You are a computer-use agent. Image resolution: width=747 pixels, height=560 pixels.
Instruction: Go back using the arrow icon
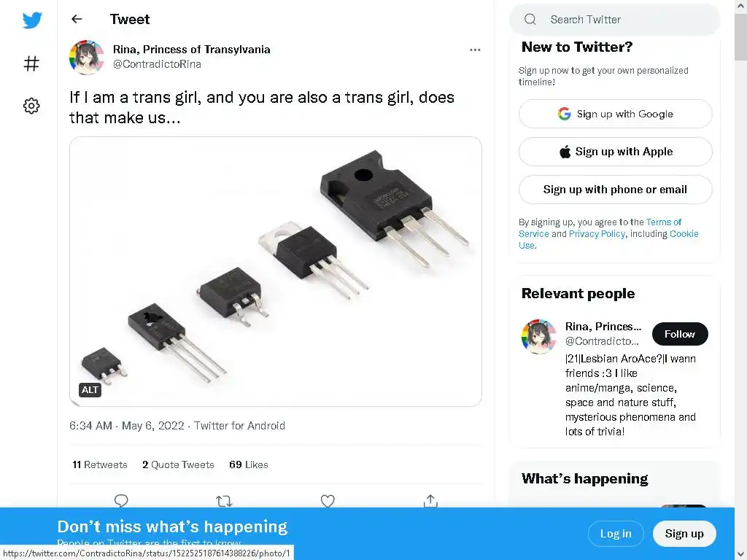click(77, 20)
